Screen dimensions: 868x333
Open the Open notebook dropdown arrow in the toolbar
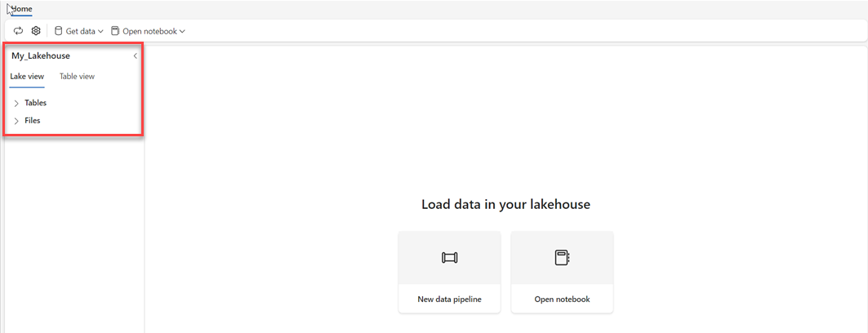(x=182, y=32)
